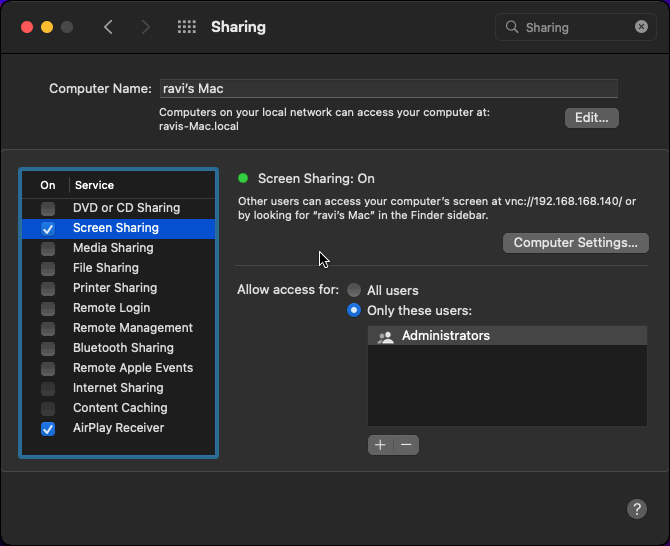Click the Computer Name text field
The height and width of the screenshot is (546, 670).
pos(388,89)
